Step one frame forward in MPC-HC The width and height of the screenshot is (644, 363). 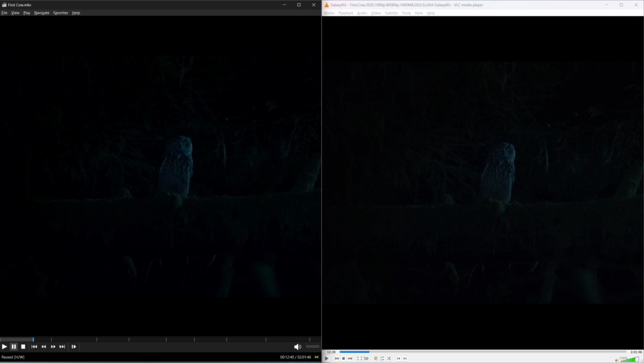[74, 347]
